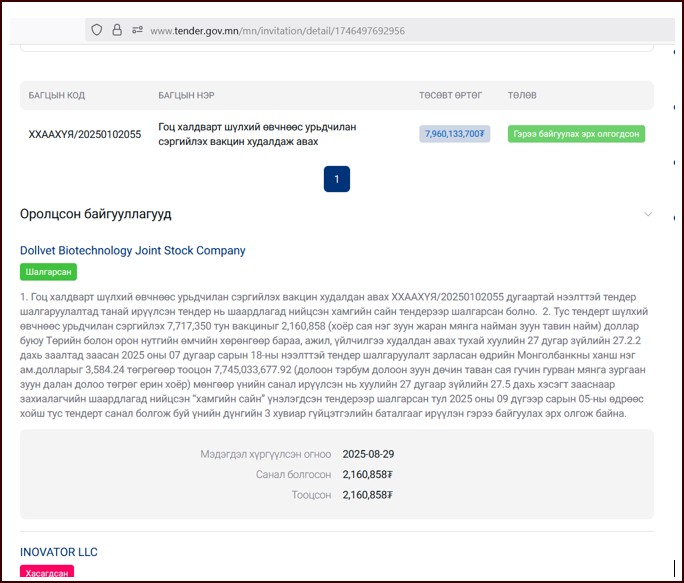
Task: Click the padlock site security icon
Action: (x=116, y=30)
